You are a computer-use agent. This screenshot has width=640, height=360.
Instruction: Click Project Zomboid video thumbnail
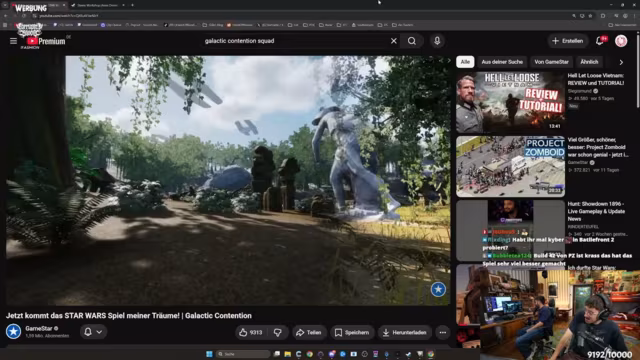click(x=510, y=167)
